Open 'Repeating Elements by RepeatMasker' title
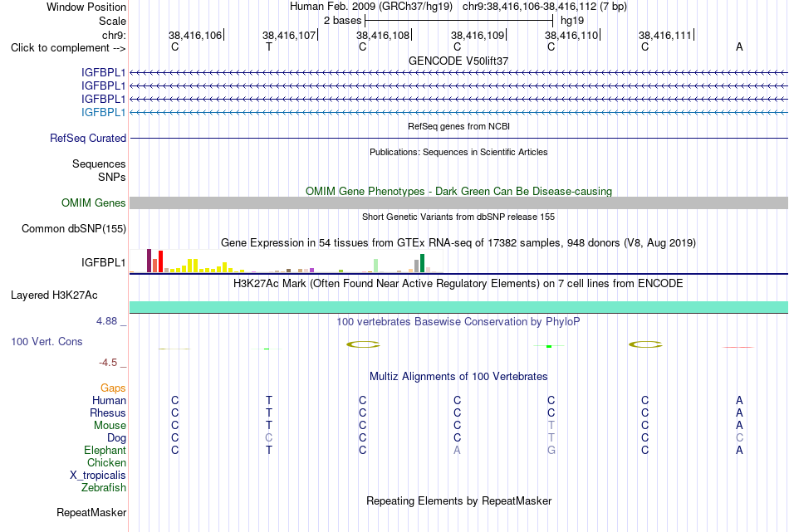 coord(459,500)
